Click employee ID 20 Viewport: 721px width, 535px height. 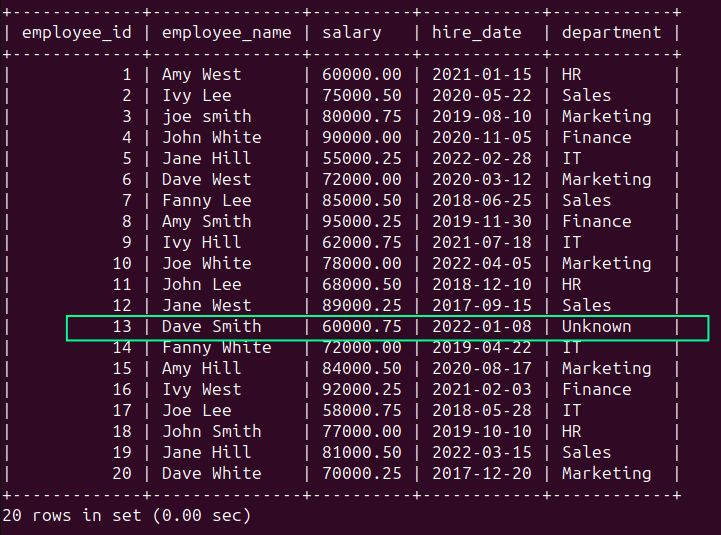(x=121, y=473)
